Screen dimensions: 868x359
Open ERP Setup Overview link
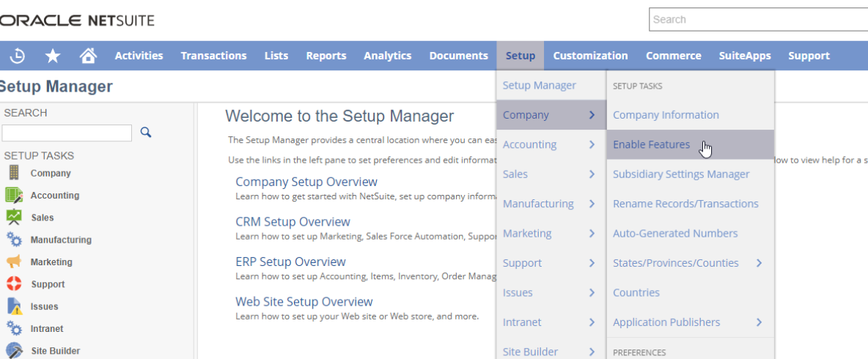290,262
